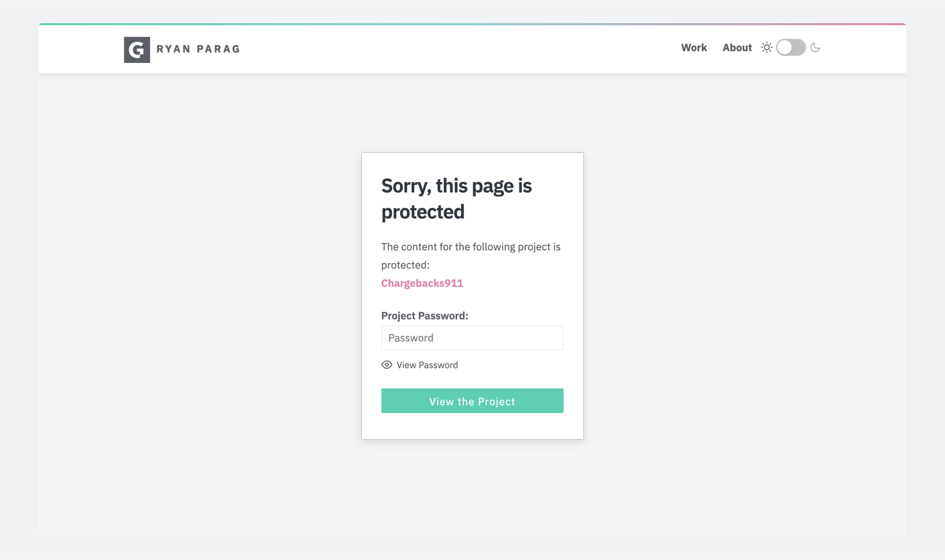Open the About page
Screen dimensions: 945x560
coord(737,48)
